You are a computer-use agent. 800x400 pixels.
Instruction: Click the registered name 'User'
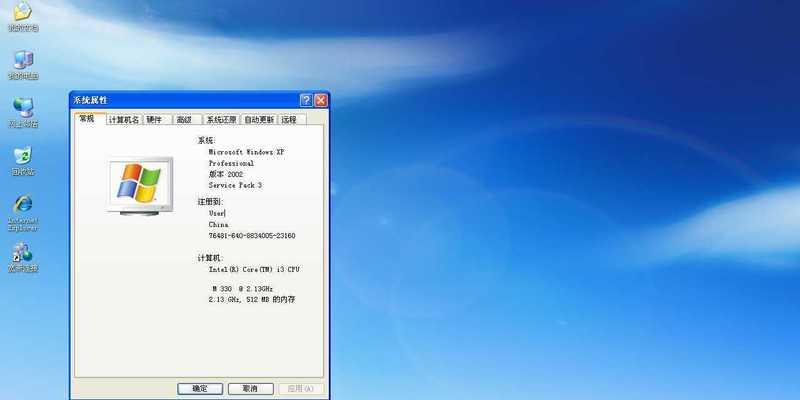click(x=217, y=213)
